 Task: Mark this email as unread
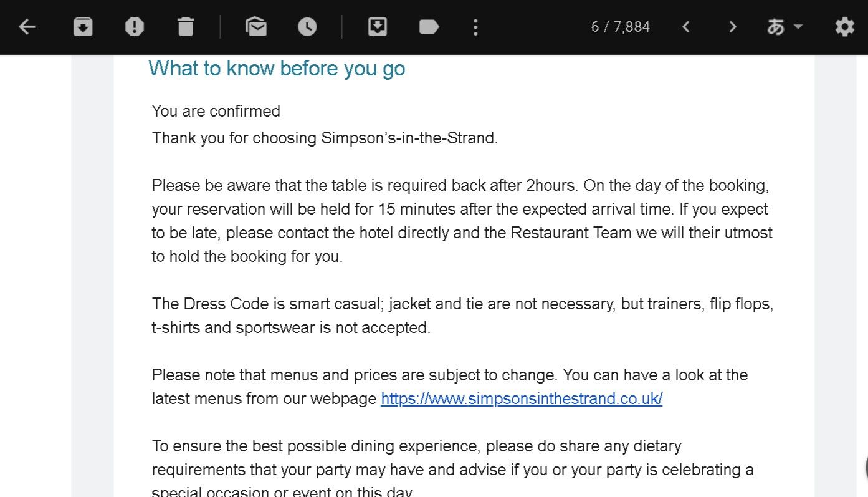pyautogui.click(x=256, y=27)
